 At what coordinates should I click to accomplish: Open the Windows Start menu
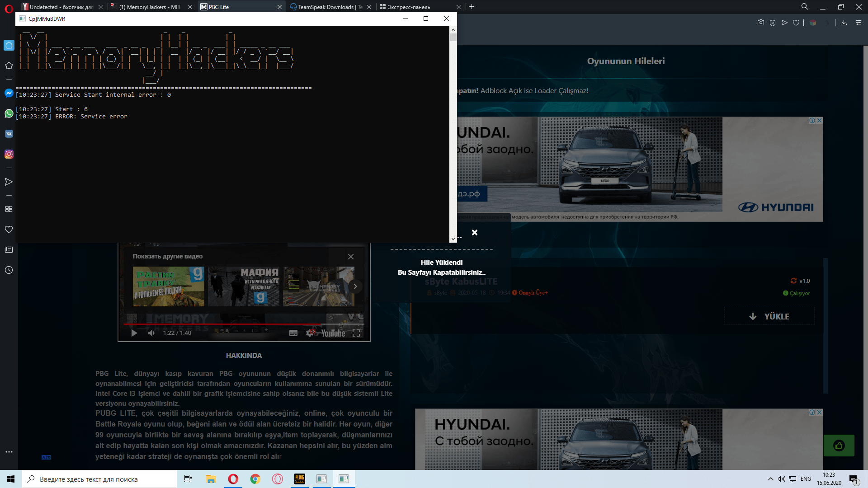pos(11,479)
